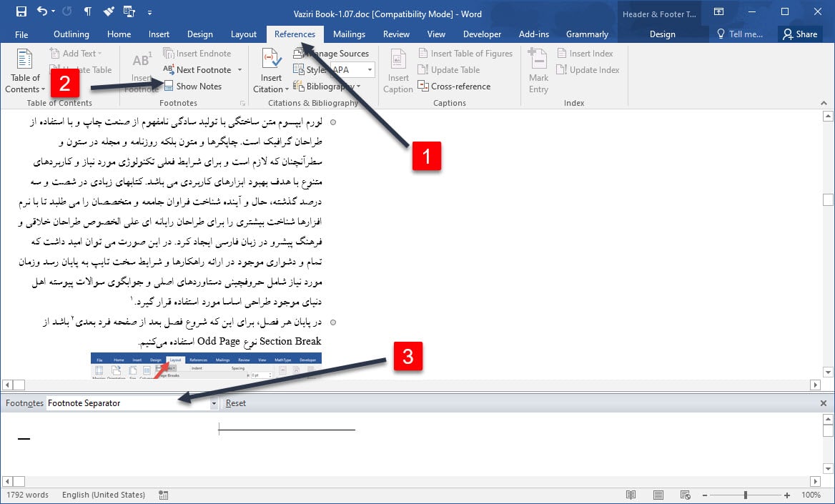Image resolution: width=835 pixels, height=504 pixels.
Task: Click the 1792 words status entry
Action: 28,495
